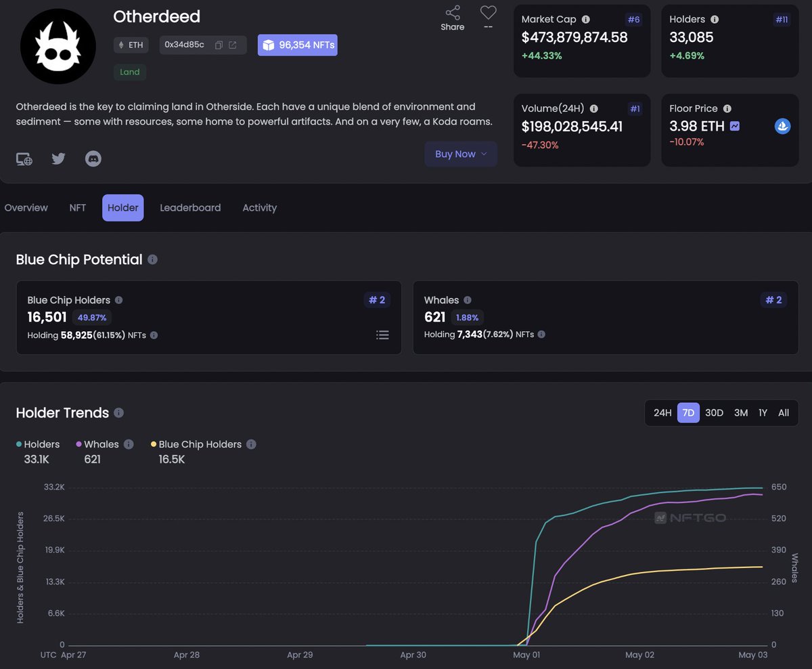812x669 pixels.
Task: Switch to the Activity tab
Action: point(260,208)
